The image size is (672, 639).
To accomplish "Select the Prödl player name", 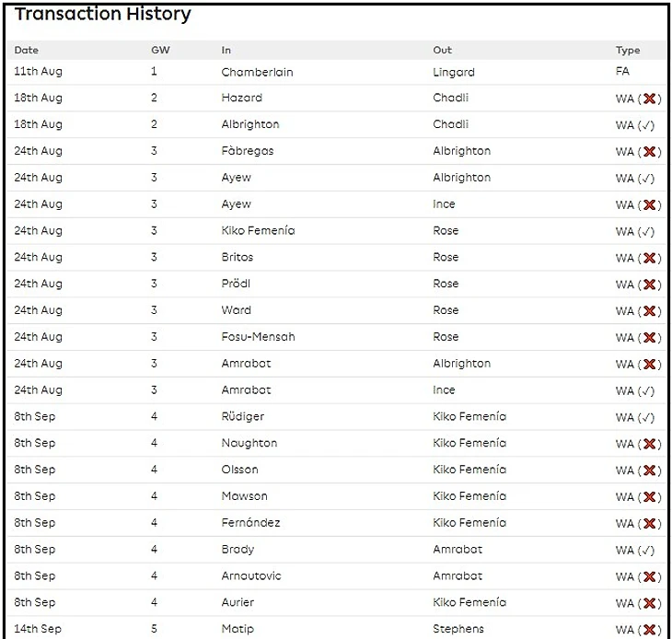I will pos(236,284).
